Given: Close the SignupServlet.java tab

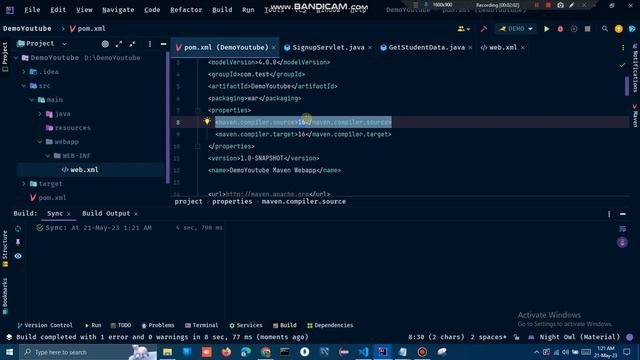Looking at the screenshot, I should click(x=370, y=48).
